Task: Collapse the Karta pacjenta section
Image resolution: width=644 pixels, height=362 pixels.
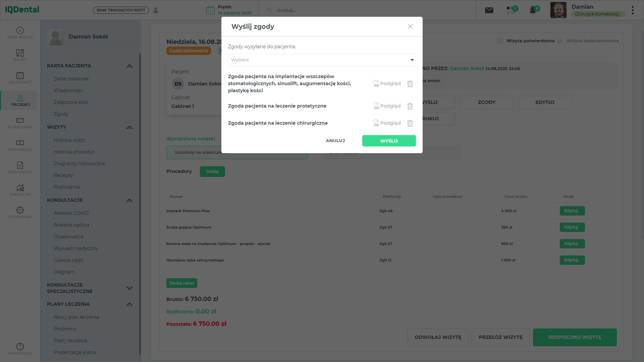Action: point(129,66)
